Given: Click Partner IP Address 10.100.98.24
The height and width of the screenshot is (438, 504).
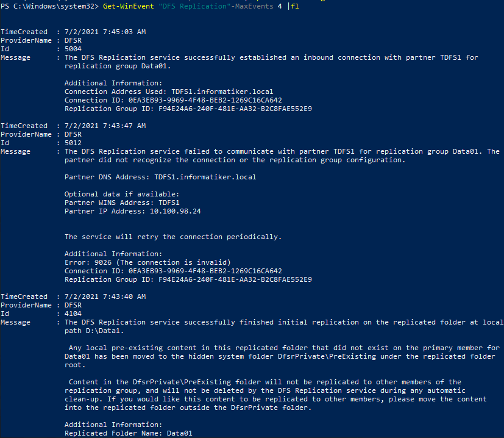Looking at the screenshot, I should pos(133,212).
